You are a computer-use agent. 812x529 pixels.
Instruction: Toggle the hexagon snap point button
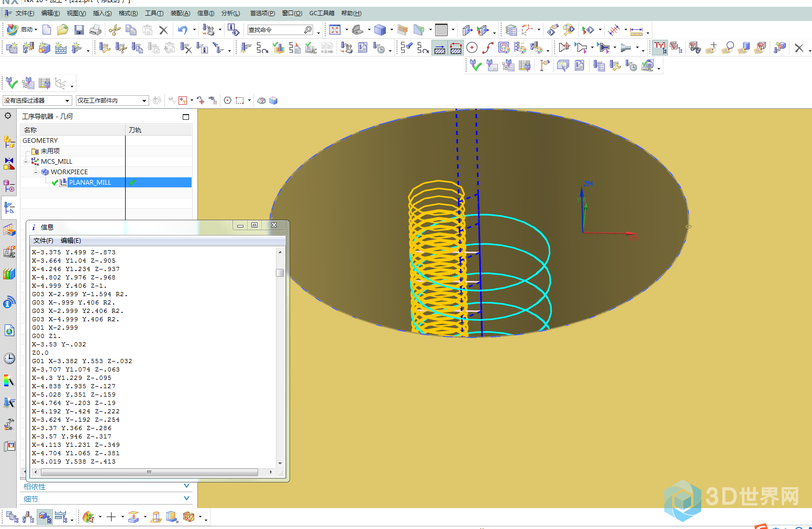pos(227,100)
